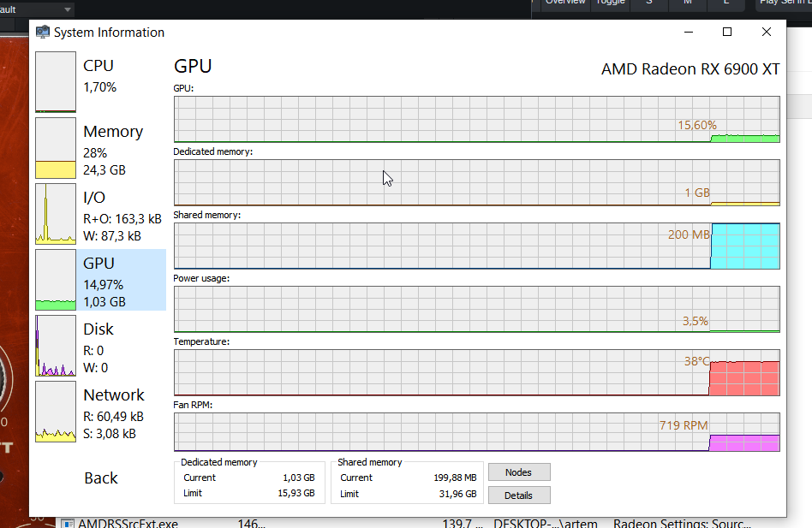Maximize the System Information window
The image size is (812, 528).
coord(727,32)
